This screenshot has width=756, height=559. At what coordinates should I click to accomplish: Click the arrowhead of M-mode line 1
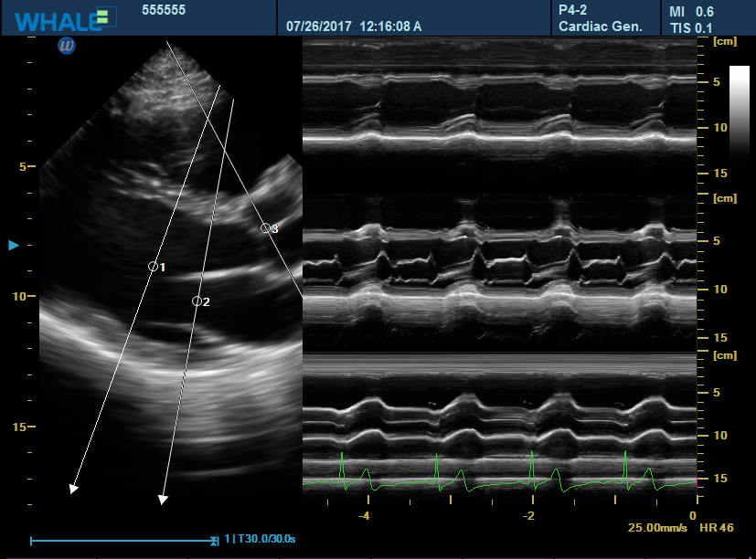[73, 489]
